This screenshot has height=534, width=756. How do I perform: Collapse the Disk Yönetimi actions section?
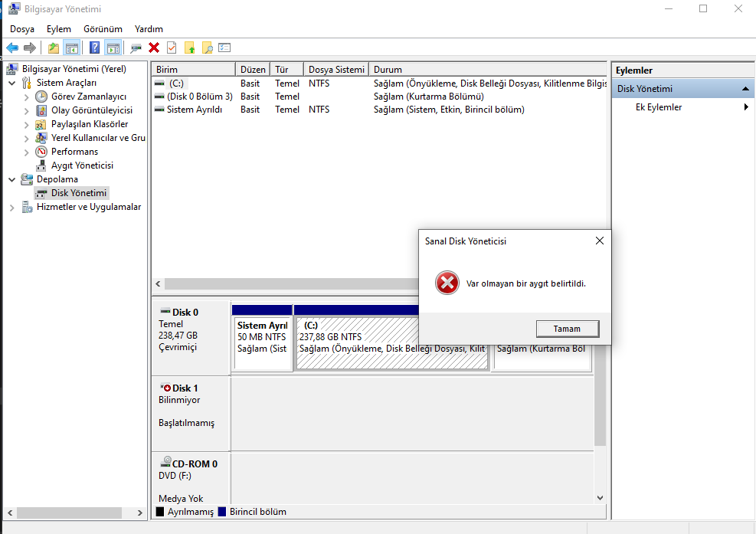745,89
